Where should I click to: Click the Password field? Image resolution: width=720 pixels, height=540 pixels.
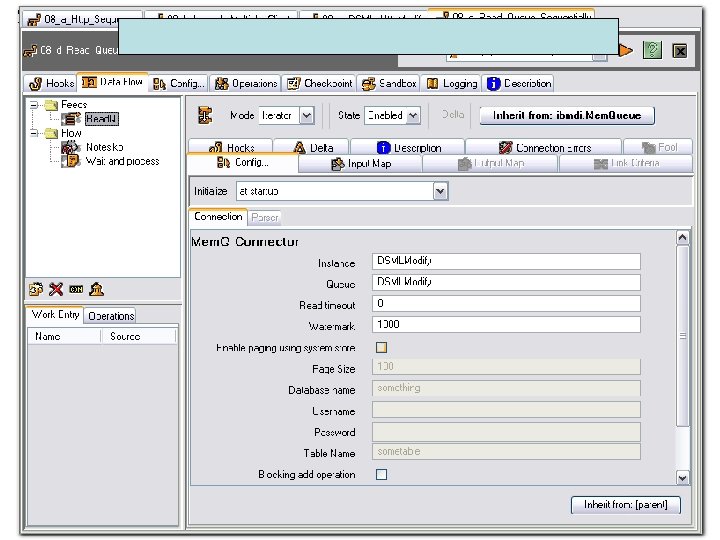click(x=506, y=431)
